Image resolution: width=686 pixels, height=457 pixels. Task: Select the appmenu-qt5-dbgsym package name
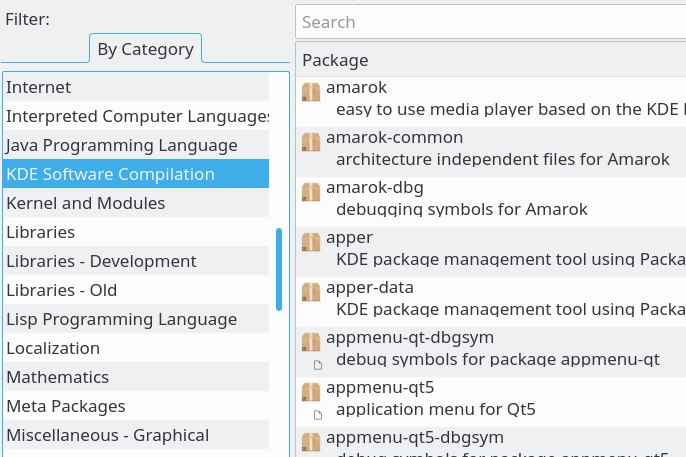tap(415, 438)
